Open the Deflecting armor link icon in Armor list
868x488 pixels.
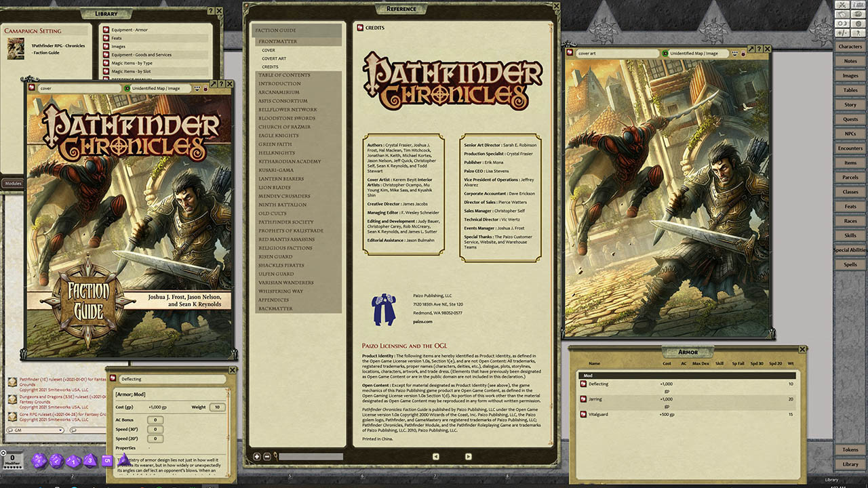(x=583, y=384)
